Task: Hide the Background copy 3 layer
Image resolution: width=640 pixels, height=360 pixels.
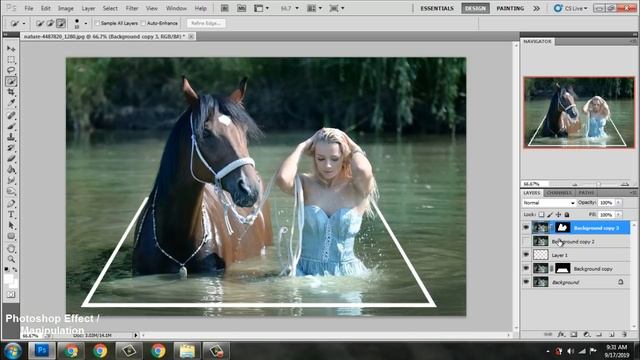Action: point(526,228)
